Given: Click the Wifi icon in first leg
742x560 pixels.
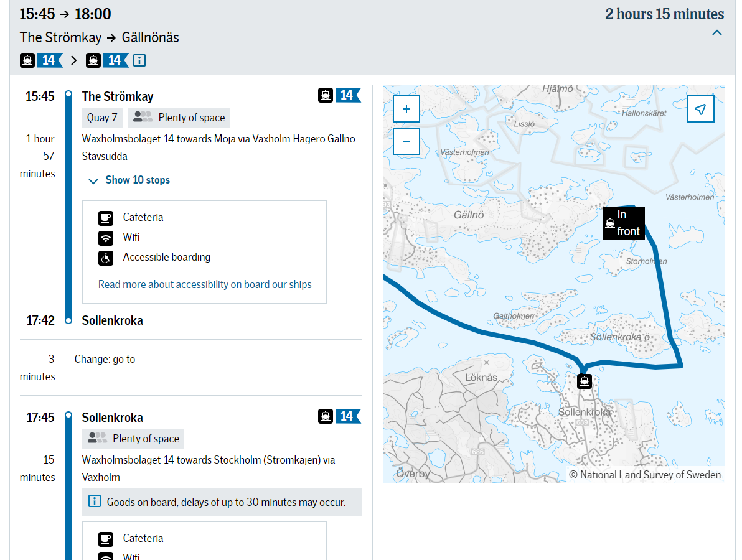Looking at the screenshot, I should 106,238.
